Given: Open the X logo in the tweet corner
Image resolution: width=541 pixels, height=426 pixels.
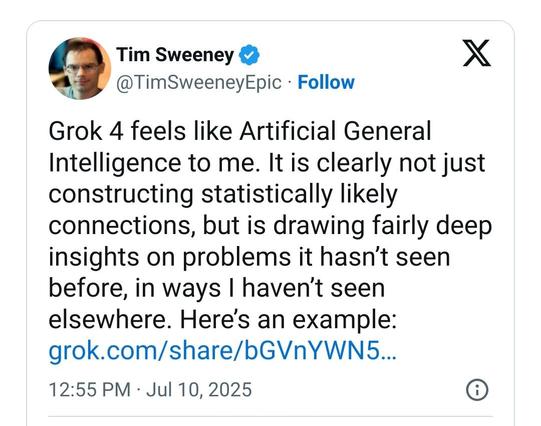Looking at the screenshot, I should click(476, 53).
